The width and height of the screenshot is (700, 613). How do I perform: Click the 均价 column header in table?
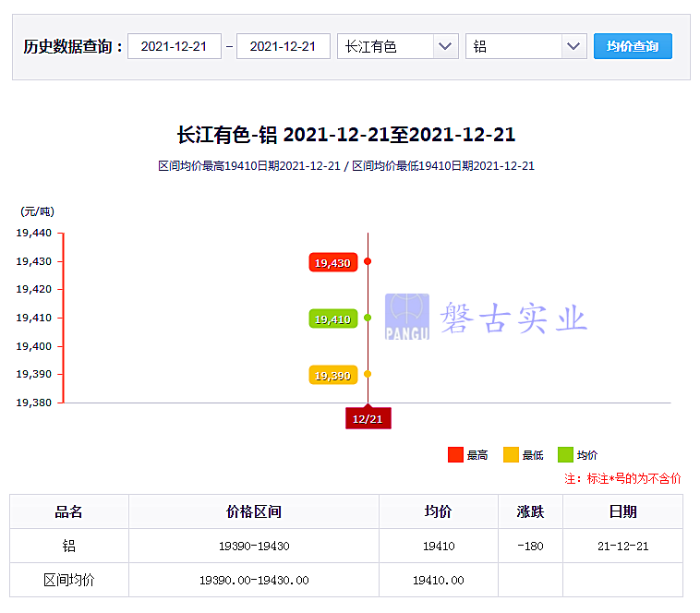click(439, 511)
